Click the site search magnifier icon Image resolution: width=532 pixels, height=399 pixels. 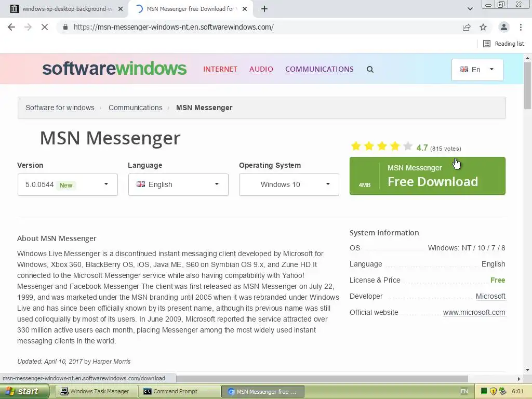[370, 70]
